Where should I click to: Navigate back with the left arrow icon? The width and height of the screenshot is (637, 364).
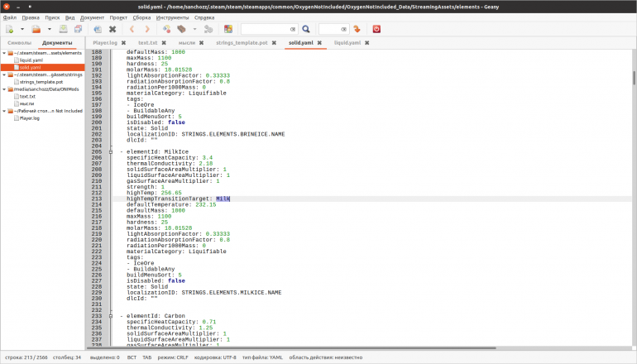(x=132, y=29)
